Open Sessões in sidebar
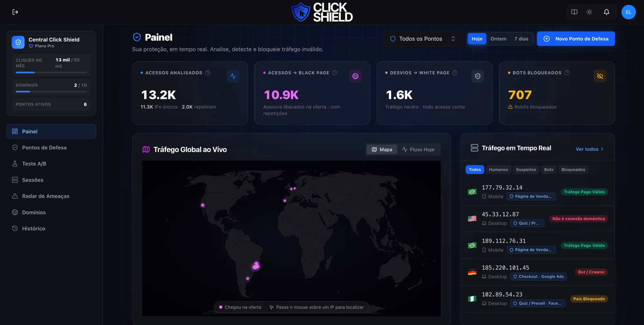The height and width of the screenshot is (325, 644). (51, 180)
